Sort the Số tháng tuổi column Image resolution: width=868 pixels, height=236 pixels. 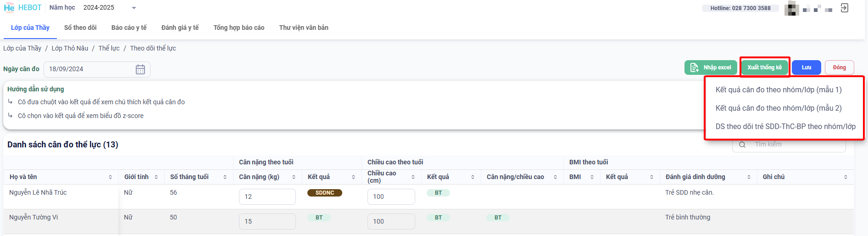(x=225, y=177)
